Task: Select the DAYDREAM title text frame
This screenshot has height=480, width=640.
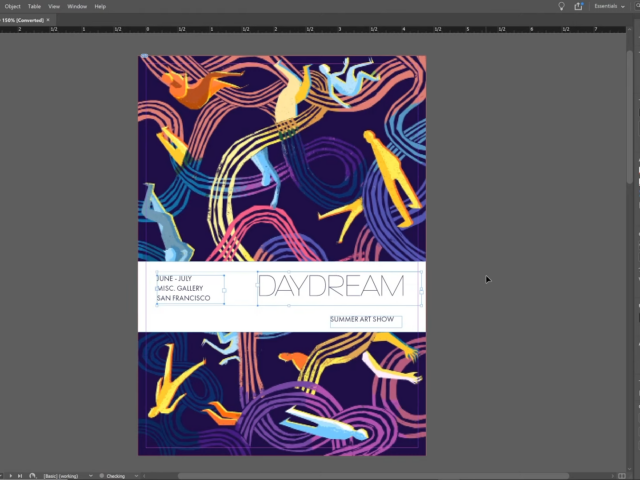Action: pos(332,288)
